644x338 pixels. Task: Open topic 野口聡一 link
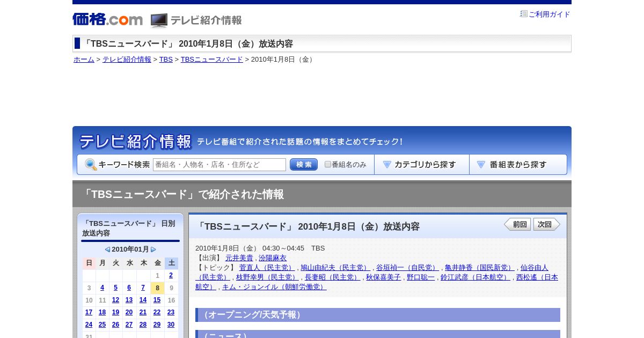coord(421,277)
